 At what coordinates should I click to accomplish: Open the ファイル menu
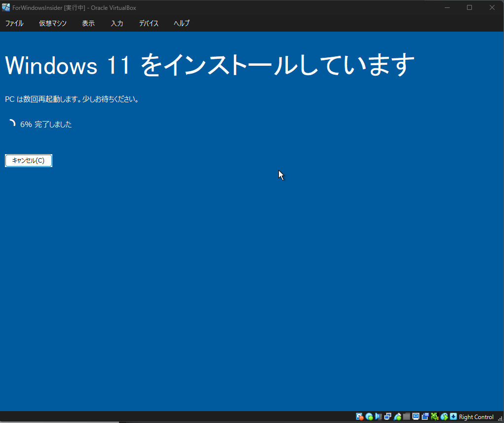14,23
